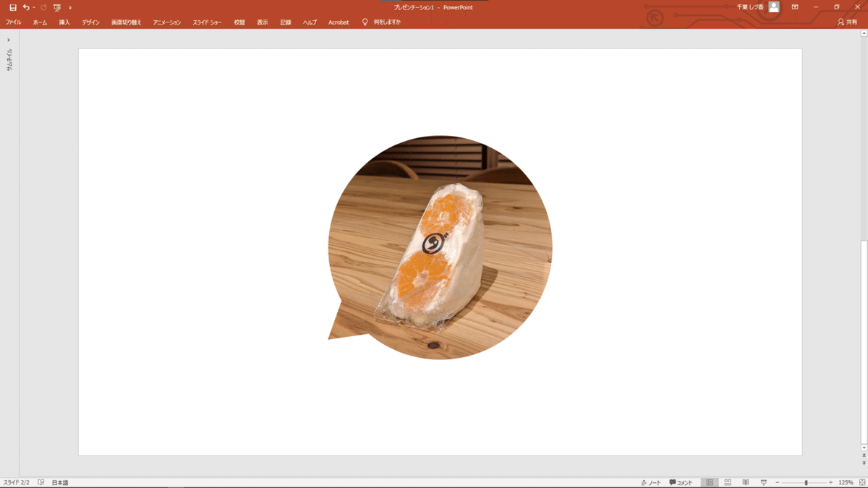The image size is (868, 488).
Task: Select the speech-bubble cropped sandwich picture
Action: (440, 247)
